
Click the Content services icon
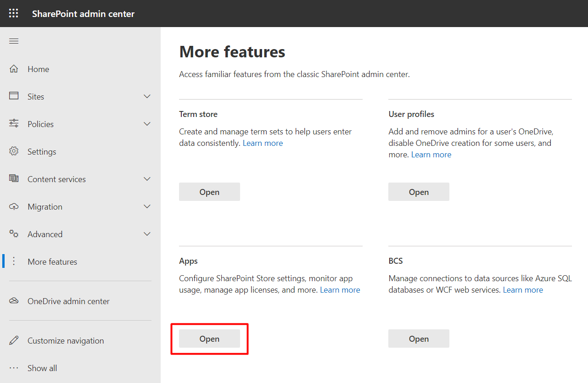pos(14,178)
